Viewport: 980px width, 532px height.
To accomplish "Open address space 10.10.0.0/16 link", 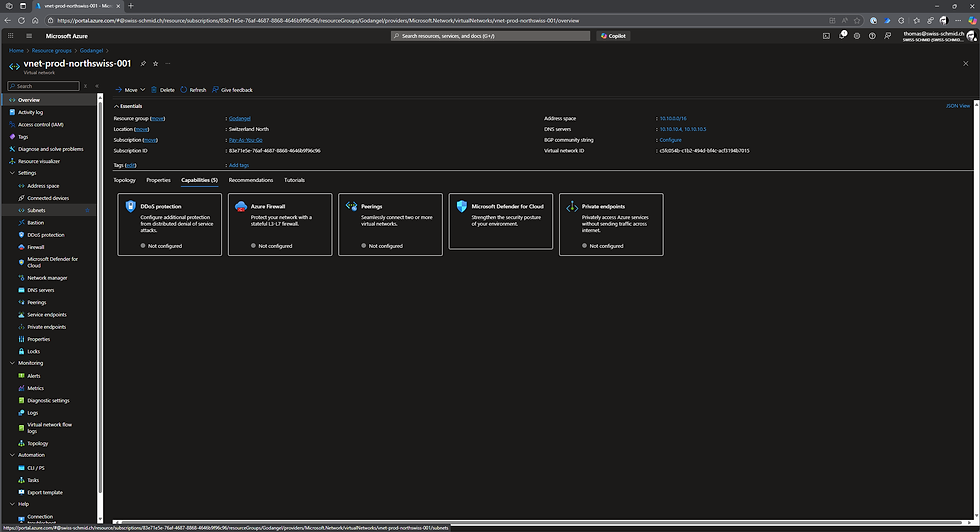I will coord(672,119).
